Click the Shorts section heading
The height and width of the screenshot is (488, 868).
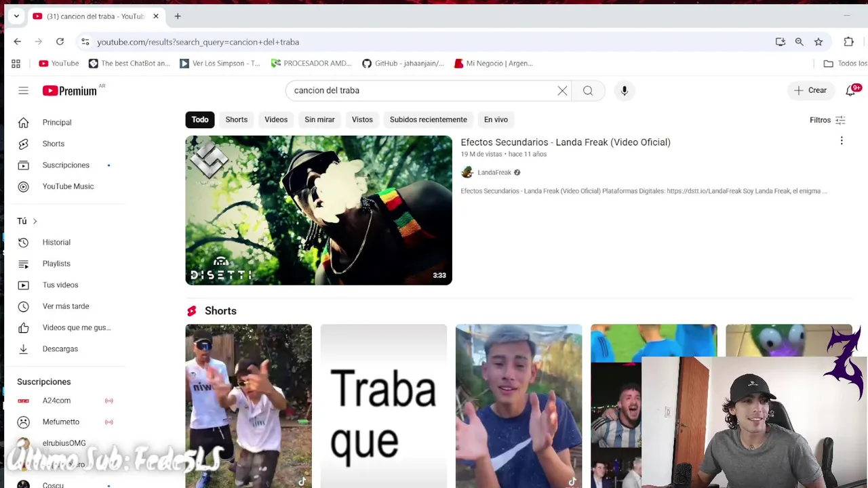220,311
